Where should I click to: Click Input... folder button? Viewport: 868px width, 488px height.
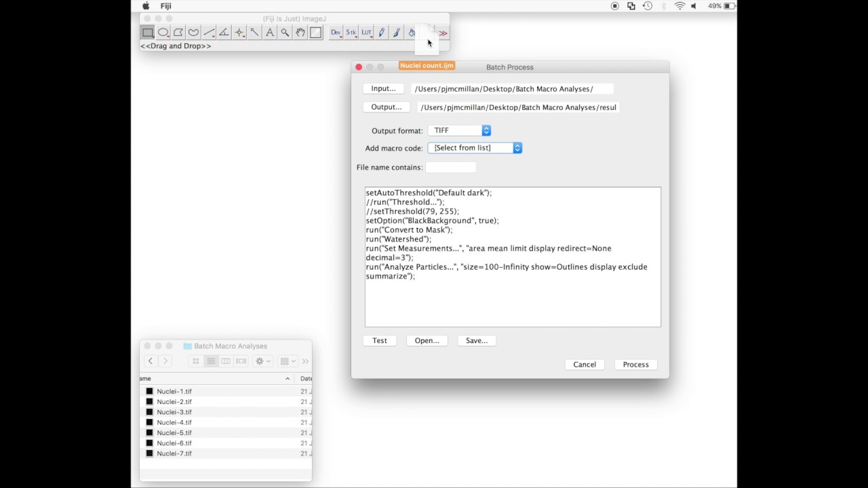click(x=383, y=89)
